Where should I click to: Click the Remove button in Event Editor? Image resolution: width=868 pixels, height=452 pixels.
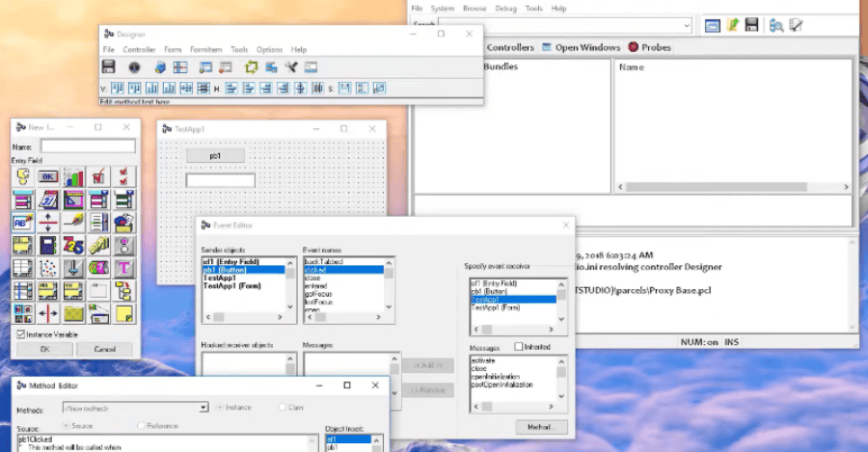pyautogui.click(x=428, y=390)
